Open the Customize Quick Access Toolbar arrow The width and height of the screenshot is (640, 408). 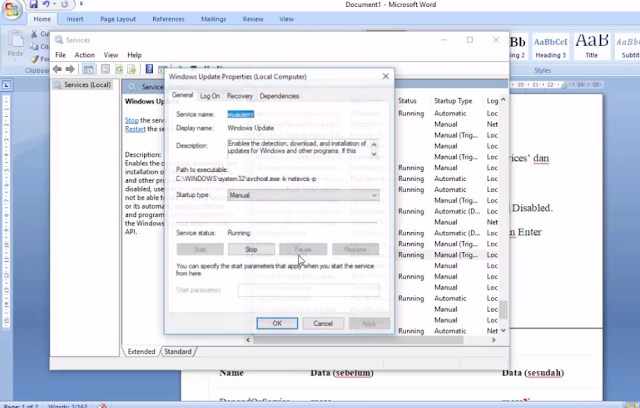(x=81, y=4)
